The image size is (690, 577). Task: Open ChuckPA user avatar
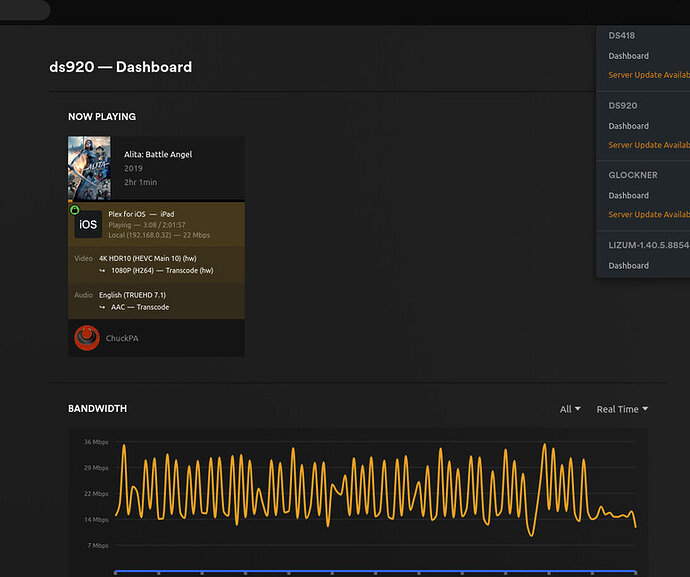[87, 338]
